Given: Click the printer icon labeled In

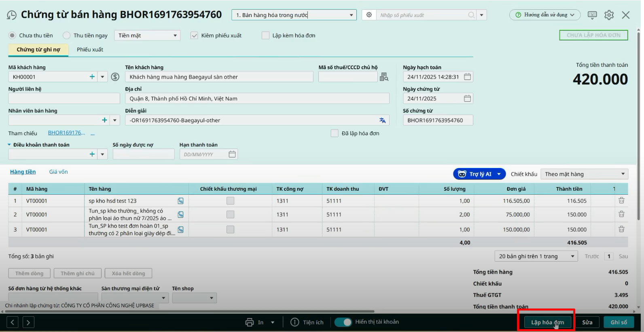Looking at the screenshot, I should 250,322.
